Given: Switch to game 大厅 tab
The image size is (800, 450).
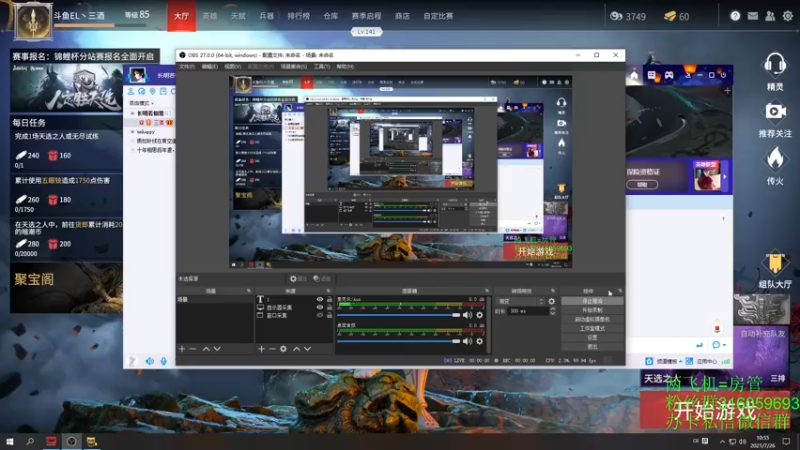Looking at the screenshot, I should coord(182,16).
